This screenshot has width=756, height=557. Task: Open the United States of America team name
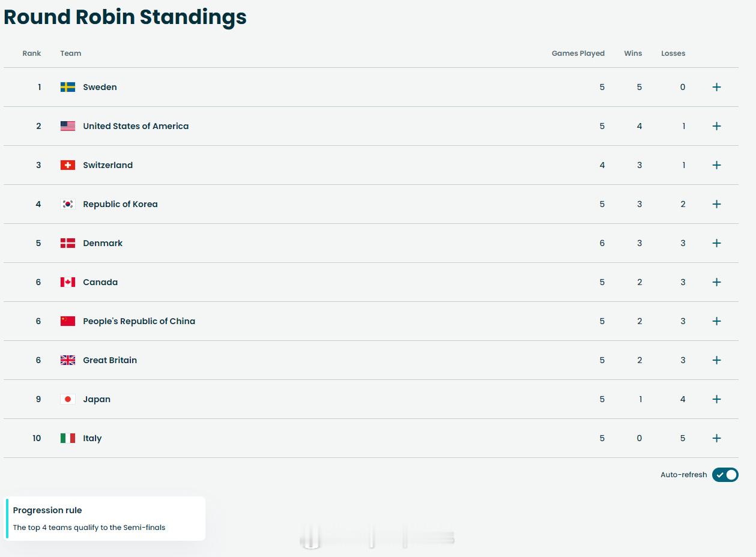[x=136, y=126]
